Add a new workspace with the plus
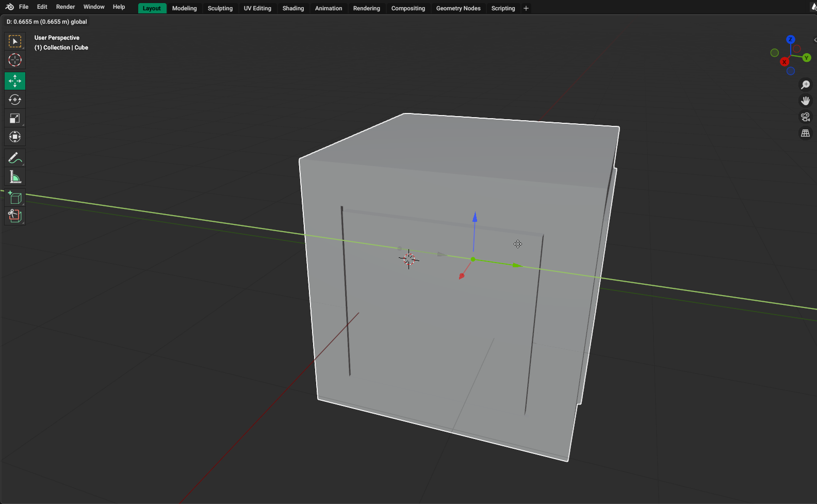The width and height of the screenshot is (817, 504). (526, 8)
